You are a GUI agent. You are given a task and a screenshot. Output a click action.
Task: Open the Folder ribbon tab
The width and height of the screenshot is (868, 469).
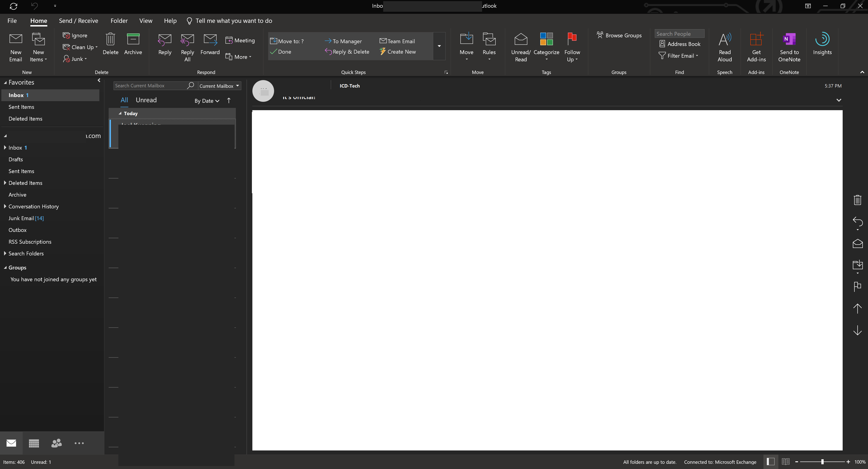[119, 21]
